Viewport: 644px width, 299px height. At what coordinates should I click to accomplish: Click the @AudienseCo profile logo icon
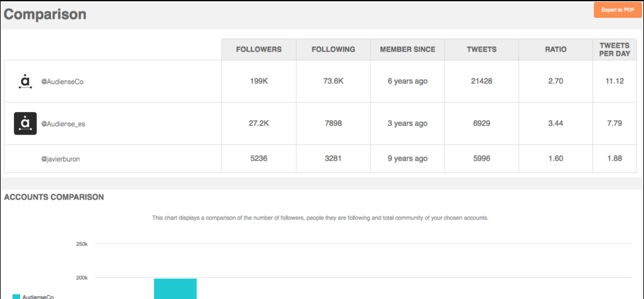(x=25, y=81)
